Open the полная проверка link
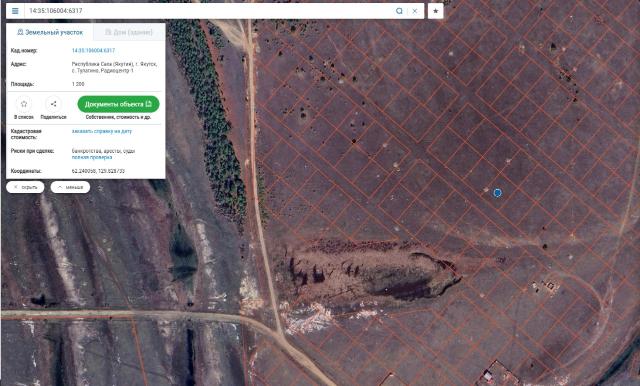640x386 pixels. tap(92, 158)
